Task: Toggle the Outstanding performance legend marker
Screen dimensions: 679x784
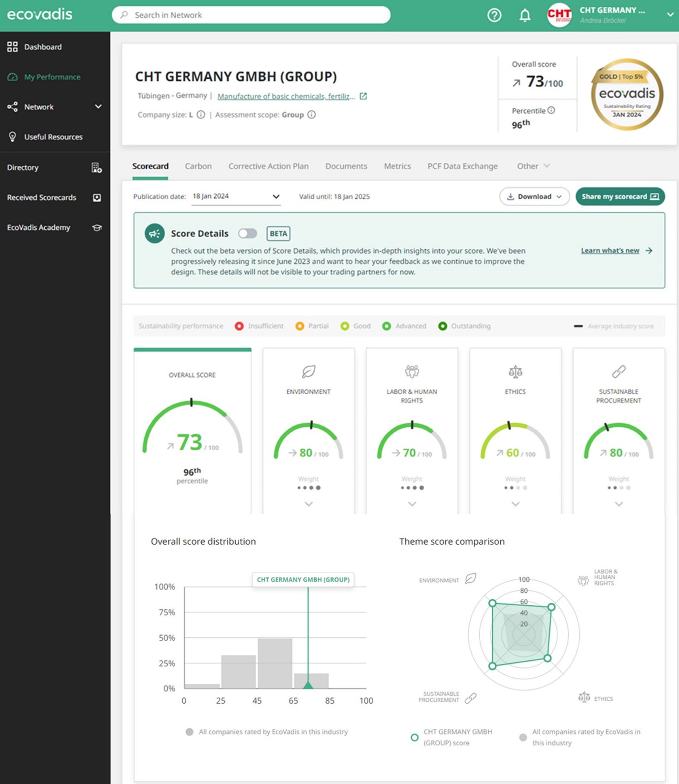Action: click(x=443, y=326)
